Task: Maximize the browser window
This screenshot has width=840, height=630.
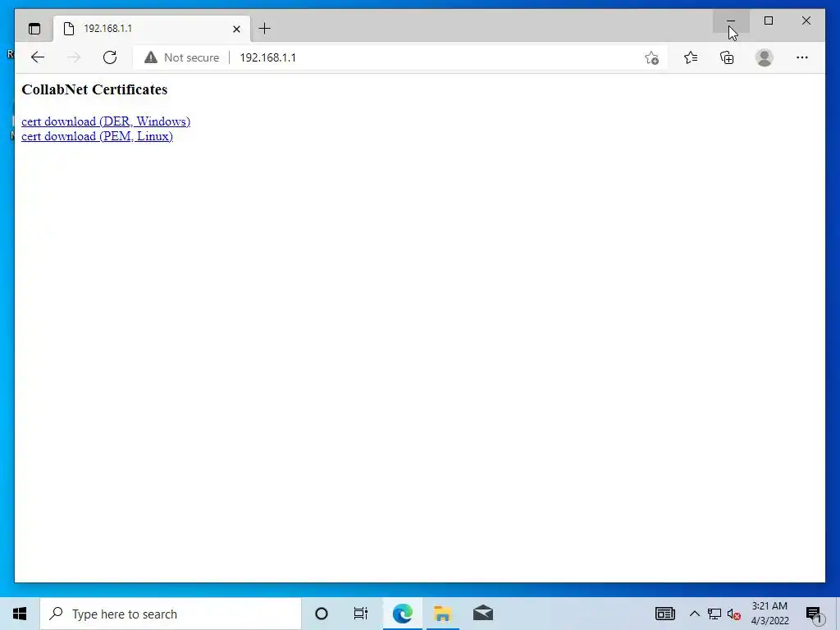Action: point(768,21)
